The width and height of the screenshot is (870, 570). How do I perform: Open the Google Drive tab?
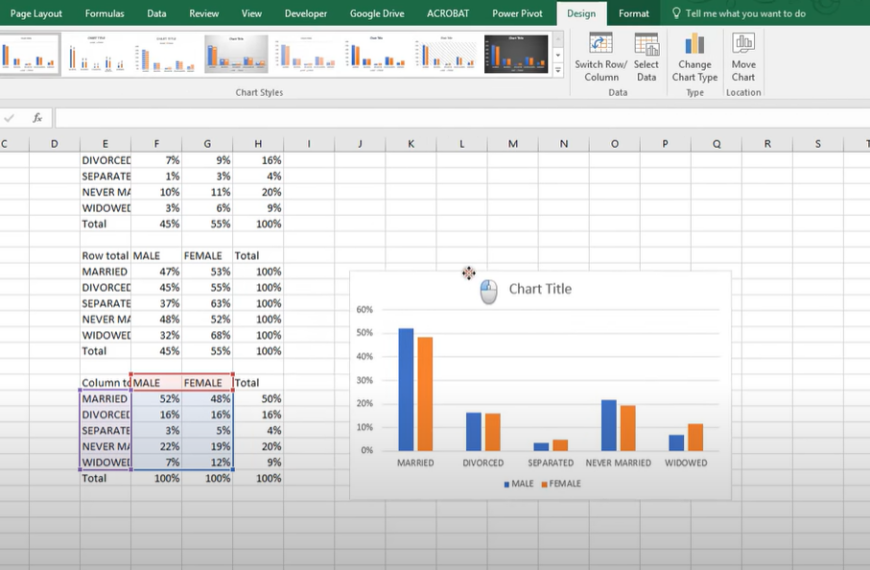377,13
